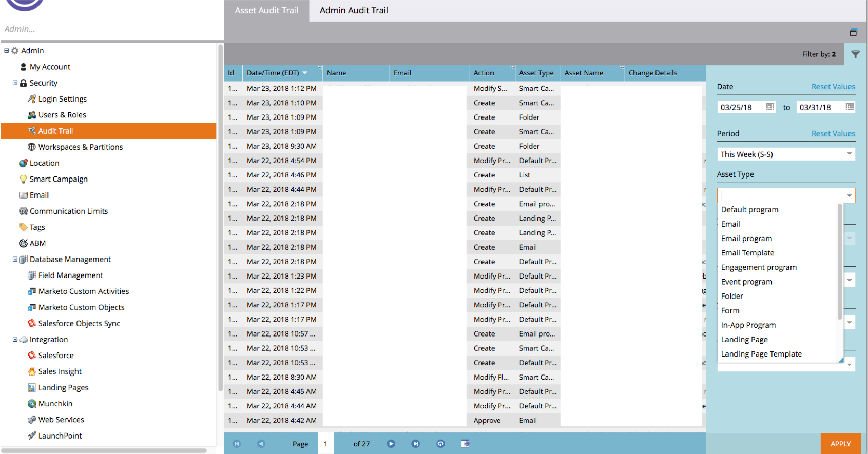The height and width of the screenshot is (454, 868).
Task: Click the orange APPLY button
Action: 840,444
